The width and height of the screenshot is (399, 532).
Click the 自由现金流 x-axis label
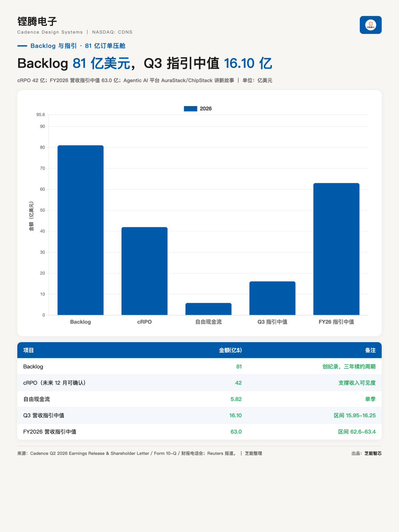tap(208, 322)
